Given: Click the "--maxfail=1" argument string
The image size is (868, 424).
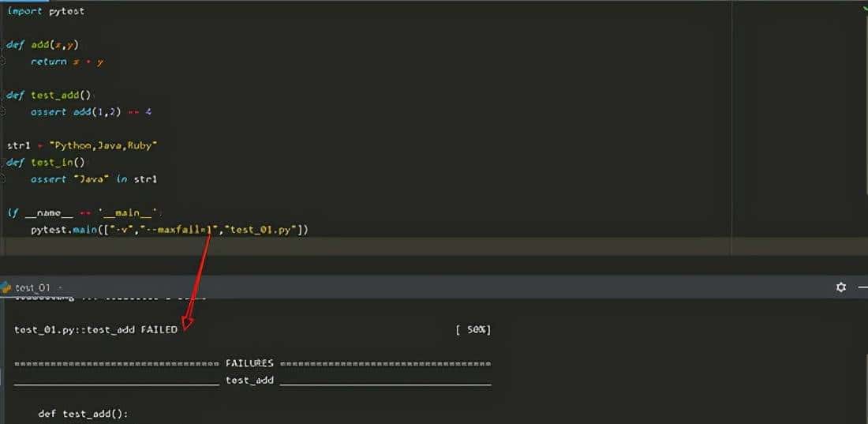Looking at the screenshot, I should [179, 230].
